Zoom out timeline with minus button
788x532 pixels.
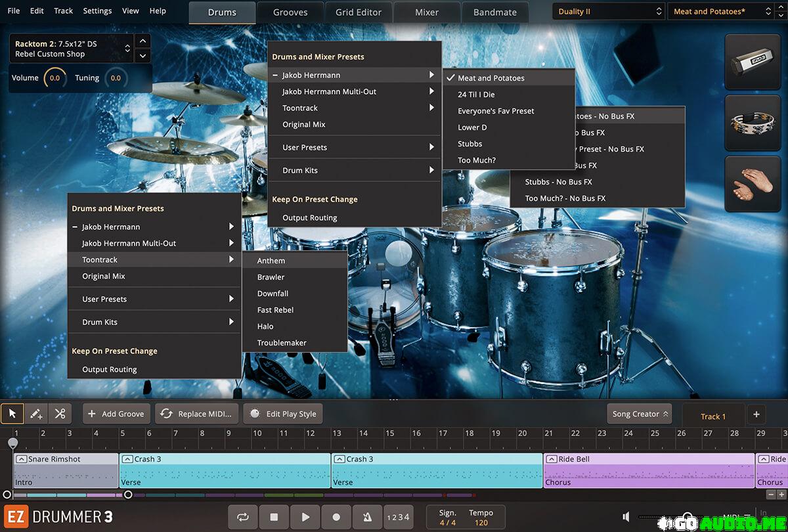[772, 495]
